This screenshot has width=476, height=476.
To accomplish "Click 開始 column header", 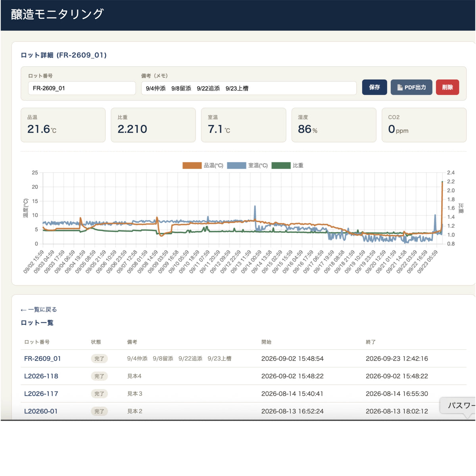I will pyautogui.click(x=266, y=342).
